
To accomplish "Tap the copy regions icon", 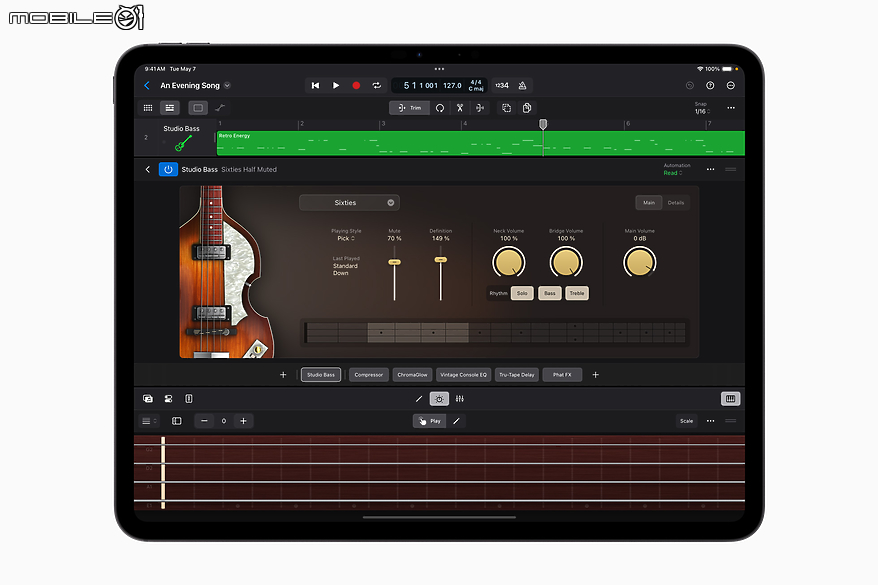I will (x=527, y=108).
